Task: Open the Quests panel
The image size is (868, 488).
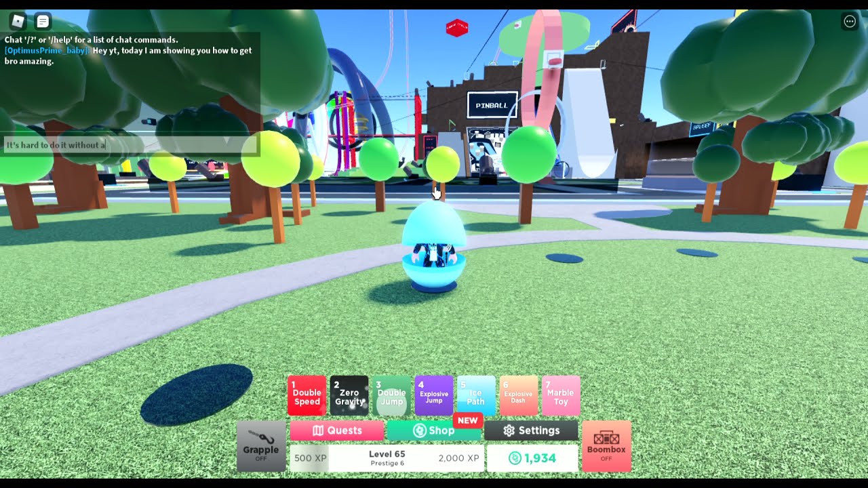Action: coord(336,430)
